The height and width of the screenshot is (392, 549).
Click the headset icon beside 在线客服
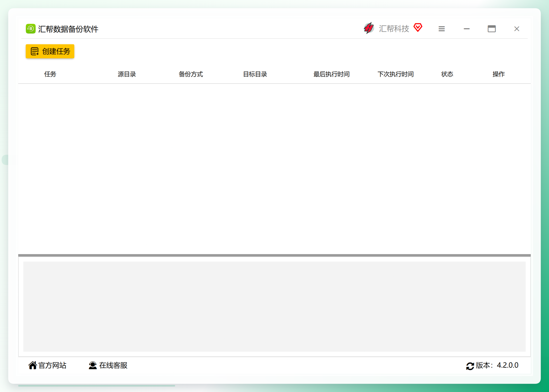93,365
